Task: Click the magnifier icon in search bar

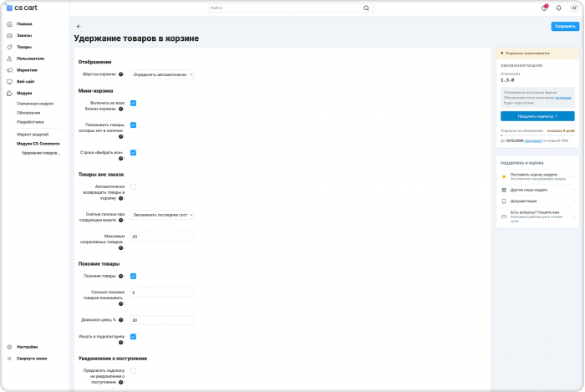Action: (366, 8)
